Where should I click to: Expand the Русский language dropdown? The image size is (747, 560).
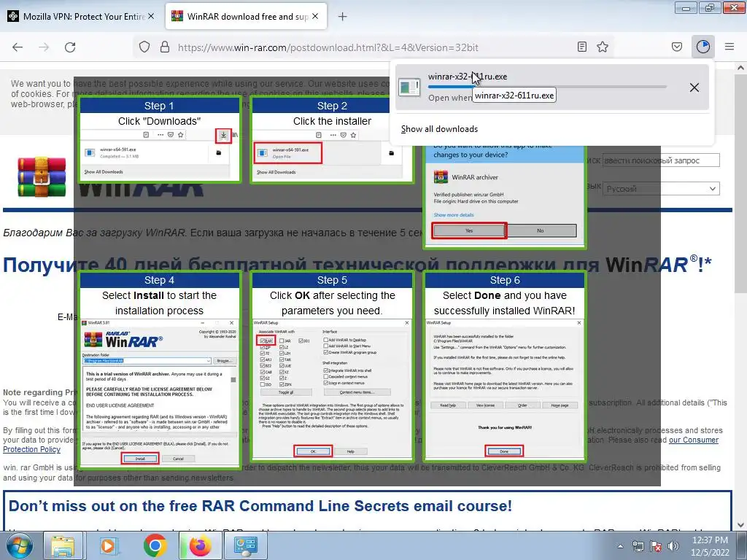click(661, 189)
